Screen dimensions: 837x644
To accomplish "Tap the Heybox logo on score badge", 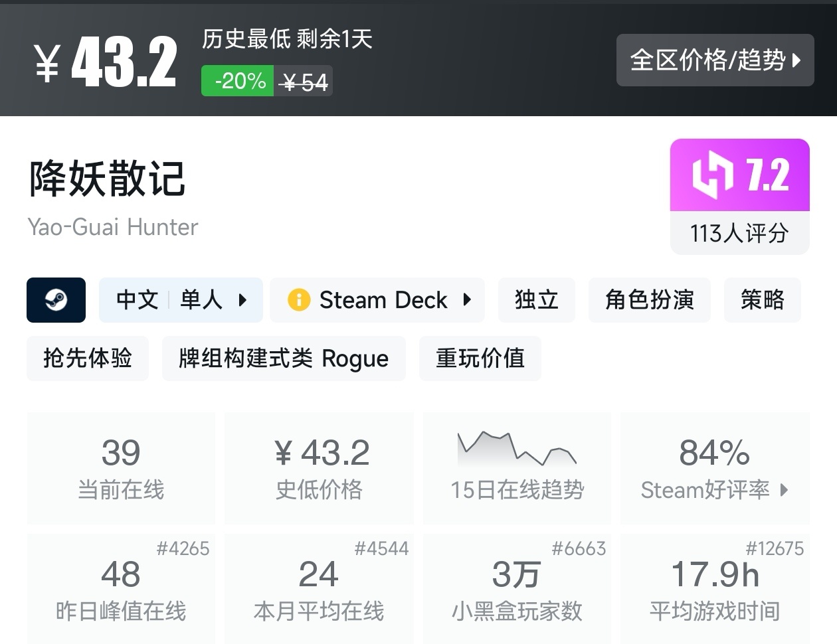I will click(712, 175).
